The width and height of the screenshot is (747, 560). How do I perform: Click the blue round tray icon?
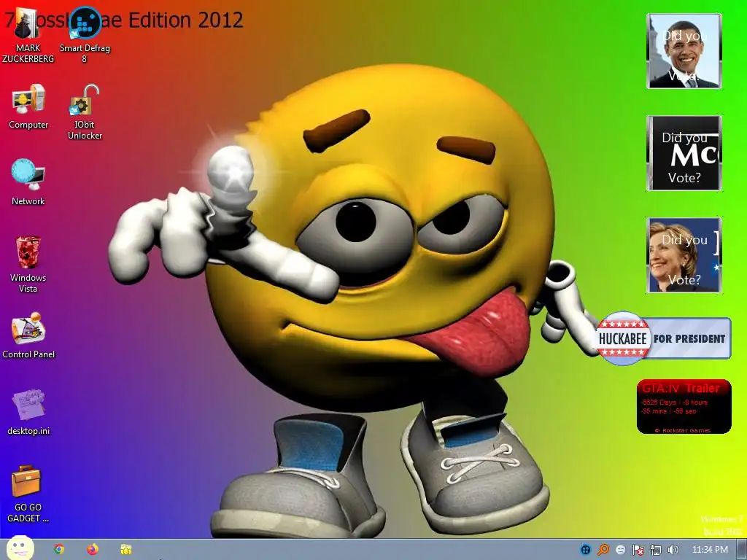[586, 550]
